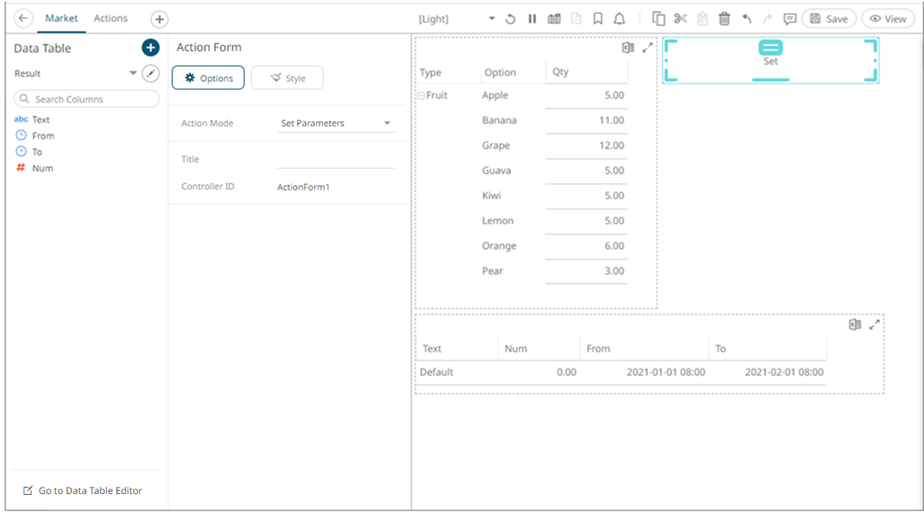The width and height of the screenshot is (924, 514).
Task: Click the View button
Action: (x=887, y=19)
